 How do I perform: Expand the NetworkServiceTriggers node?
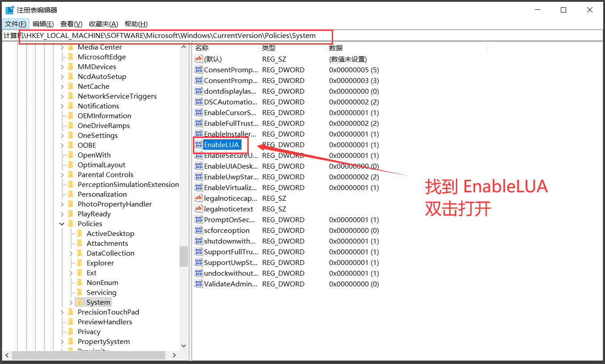click(63, 96)
